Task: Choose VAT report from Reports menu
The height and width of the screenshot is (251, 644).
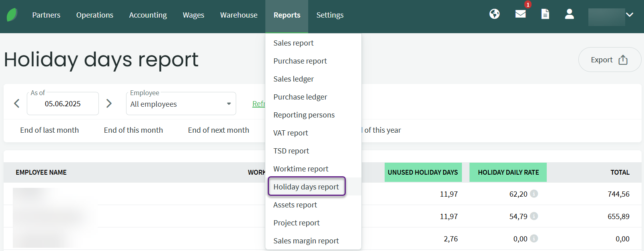Action: (291, 133)
